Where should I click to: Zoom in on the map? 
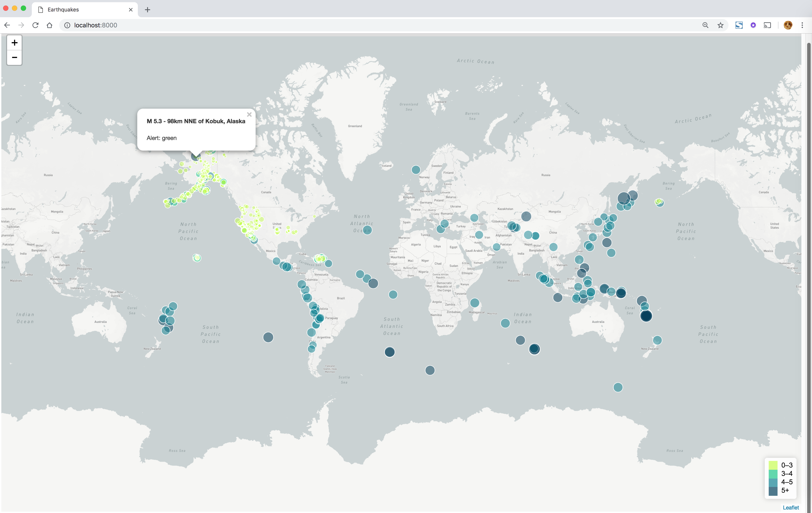tap(14, 43)
